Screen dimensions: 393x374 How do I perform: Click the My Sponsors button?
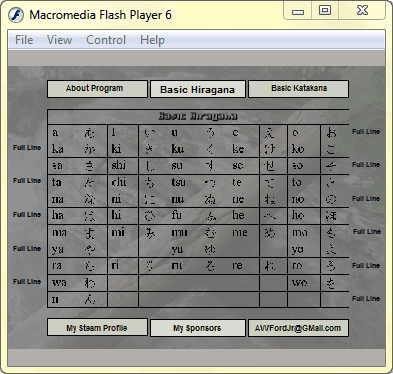click(198, 328)
